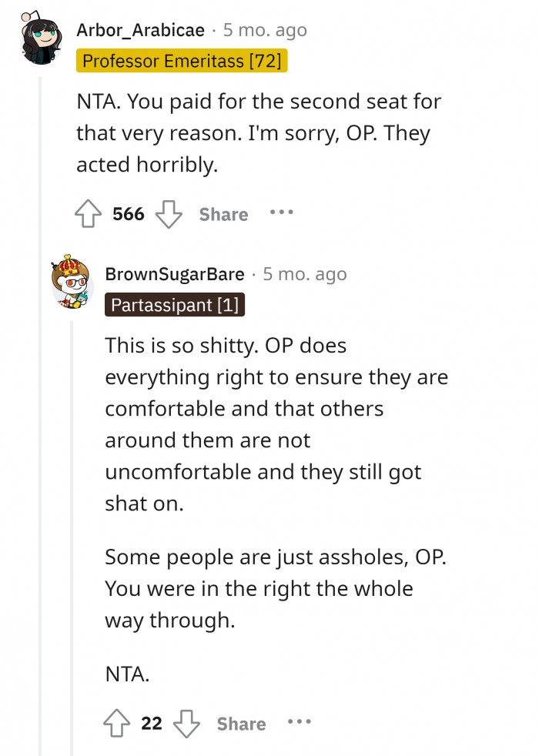Select the Professor Emeritass [72] flair badge
Image resolution: width=539 pixels, height=756 pixels.
[181, 61]
